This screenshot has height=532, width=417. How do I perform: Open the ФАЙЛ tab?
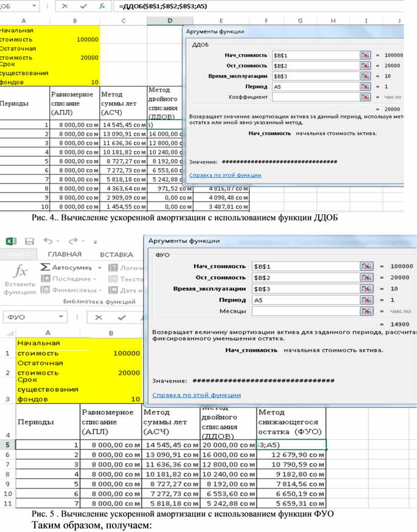click(18, 254)
